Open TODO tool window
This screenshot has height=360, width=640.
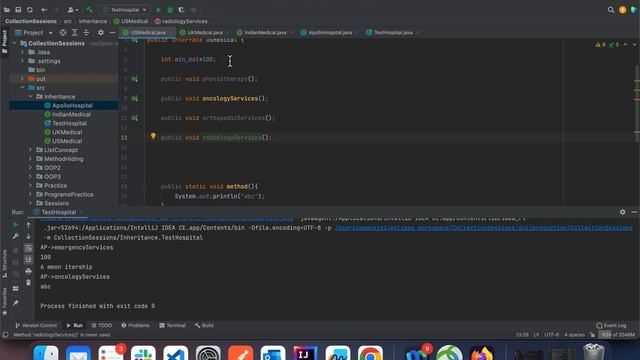click(102, 325)
